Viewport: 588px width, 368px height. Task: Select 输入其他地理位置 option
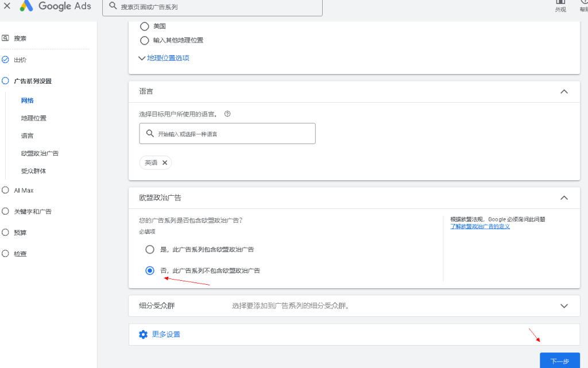(x=144, y=40)
